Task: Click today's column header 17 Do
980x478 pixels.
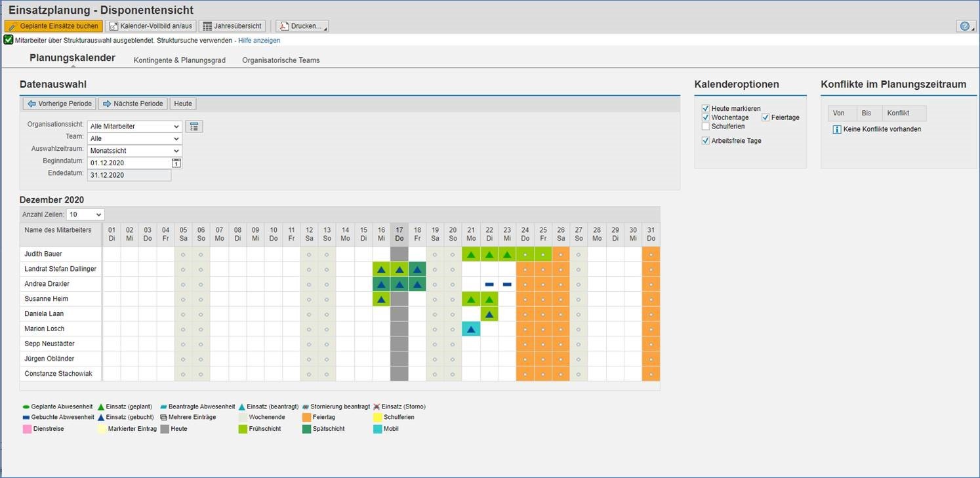Action: pos(399,234)
